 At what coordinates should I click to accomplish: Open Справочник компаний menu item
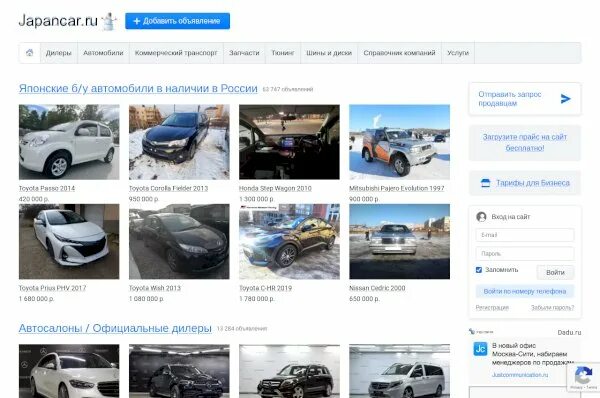[x=399, y=53]
